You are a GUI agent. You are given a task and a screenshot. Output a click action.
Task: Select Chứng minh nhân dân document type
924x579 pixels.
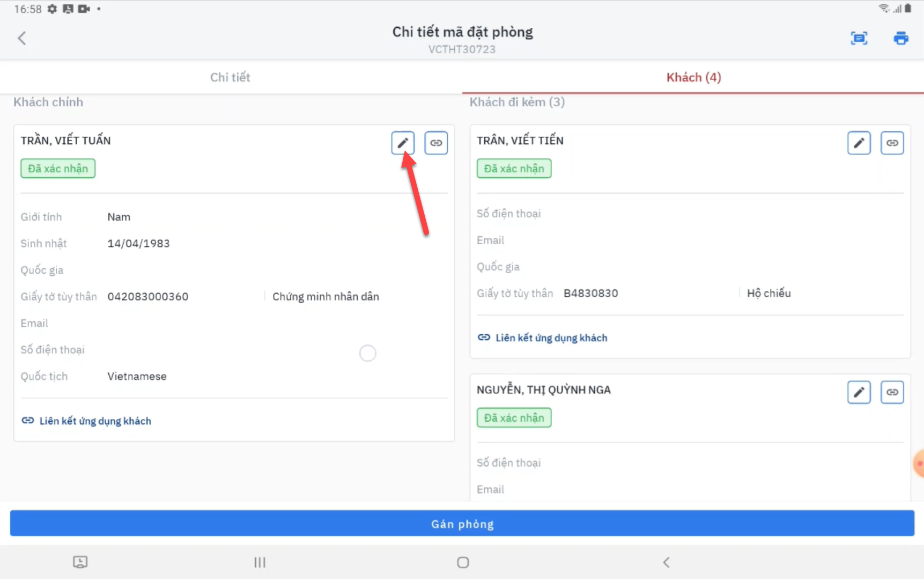pos(326,297)
